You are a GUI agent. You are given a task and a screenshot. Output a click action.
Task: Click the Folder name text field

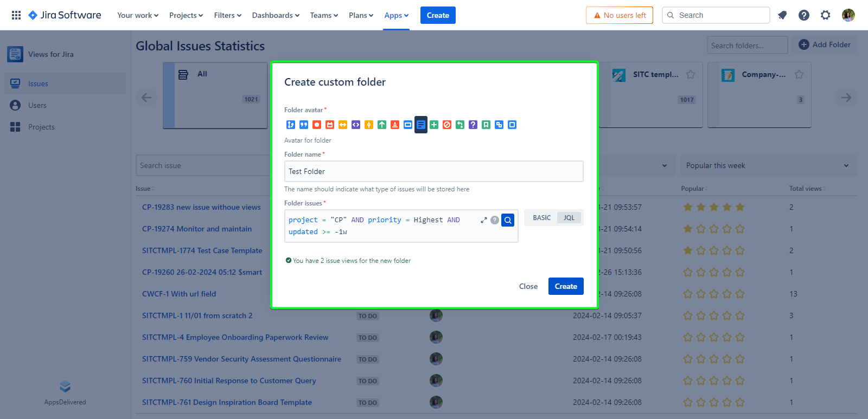[433, 171]
